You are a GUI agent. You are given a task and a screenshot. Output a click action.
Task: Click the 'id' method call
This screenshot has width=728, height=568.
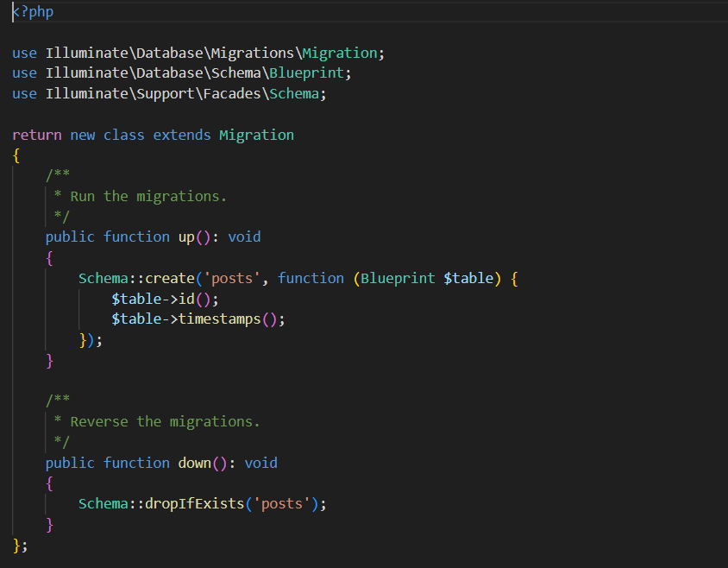(x=186, y=299)
